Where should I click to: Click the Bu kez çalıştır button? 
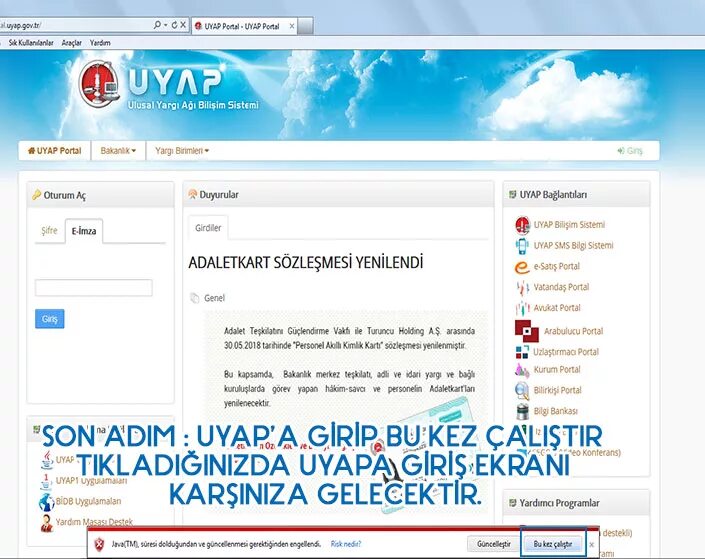(x=553, y=544)
